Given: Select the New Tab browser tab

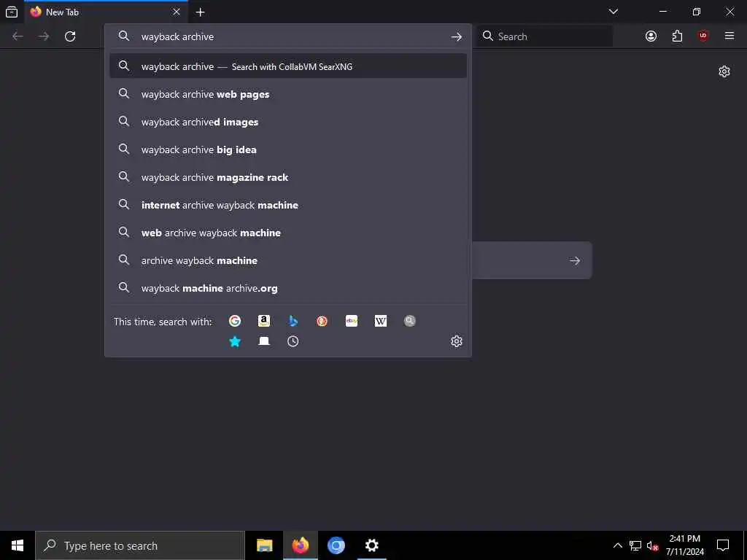Looking at the screenshot, I should click(x=106, y=12).
